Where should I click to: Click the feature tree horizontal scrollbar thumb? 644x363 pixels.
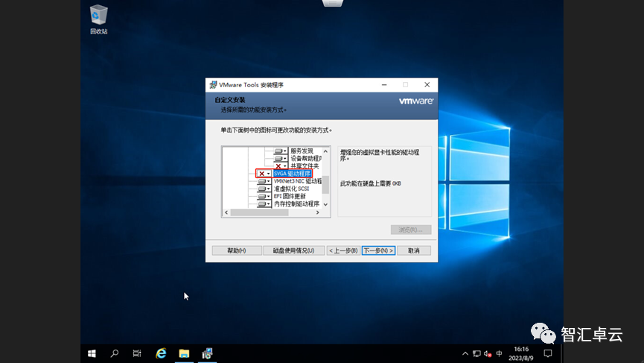[x=260, y=212]
